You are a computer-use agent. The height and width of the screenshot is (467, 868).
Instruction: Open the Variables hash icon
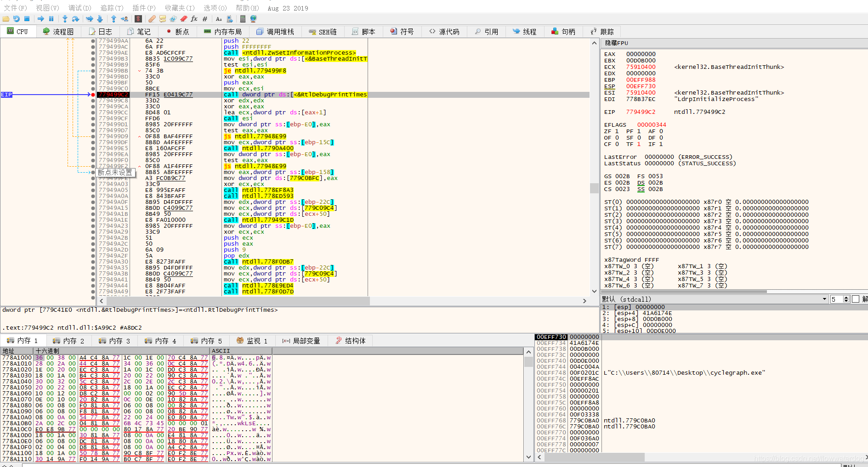(205, 19)
